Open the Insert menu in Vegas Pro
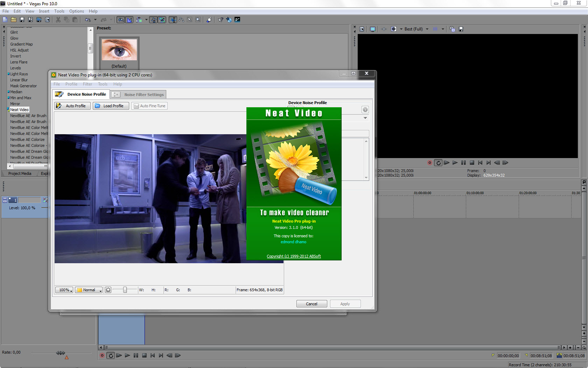This screenshot has height=368, width=588. click(44, 11)
